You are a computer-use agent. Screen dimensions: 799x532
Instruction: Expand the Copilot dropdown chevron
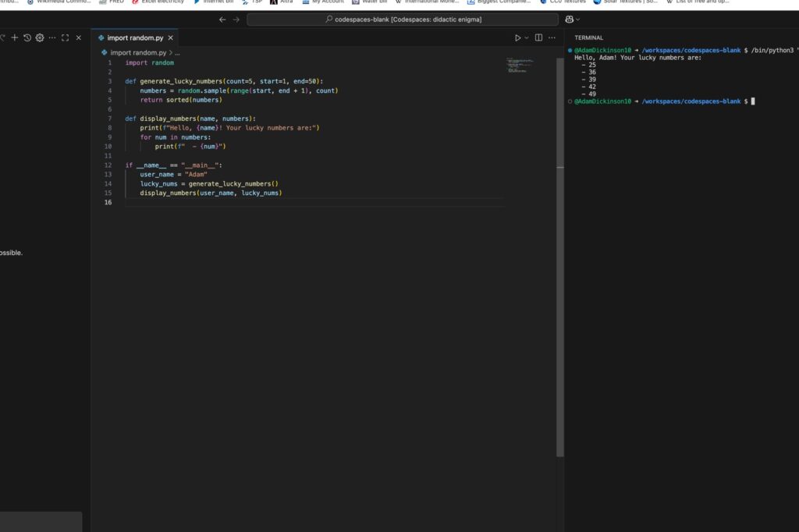click(x=578, y=20)
